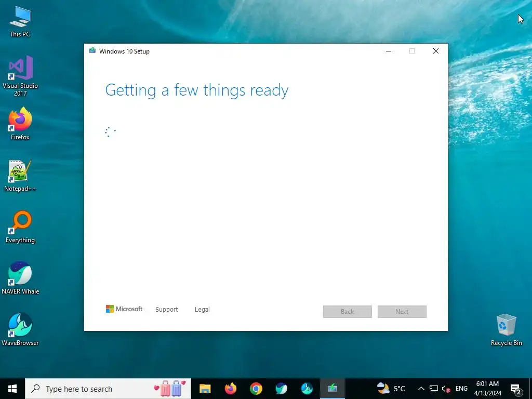Click the muted volume tray icon
532x399 pixels.
pyautogui.click(x=446, y=389)
